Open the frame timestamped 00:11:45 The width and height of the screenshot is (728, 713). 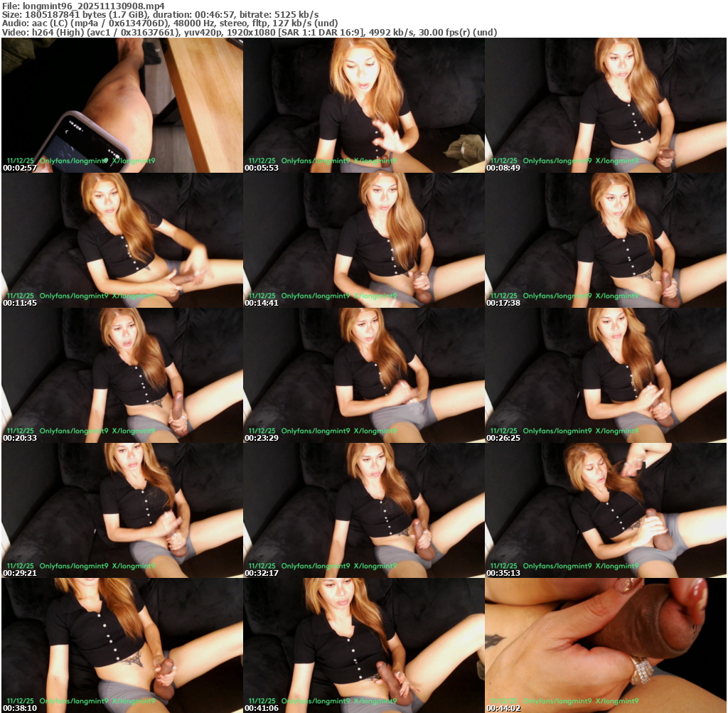pos(122,240)
